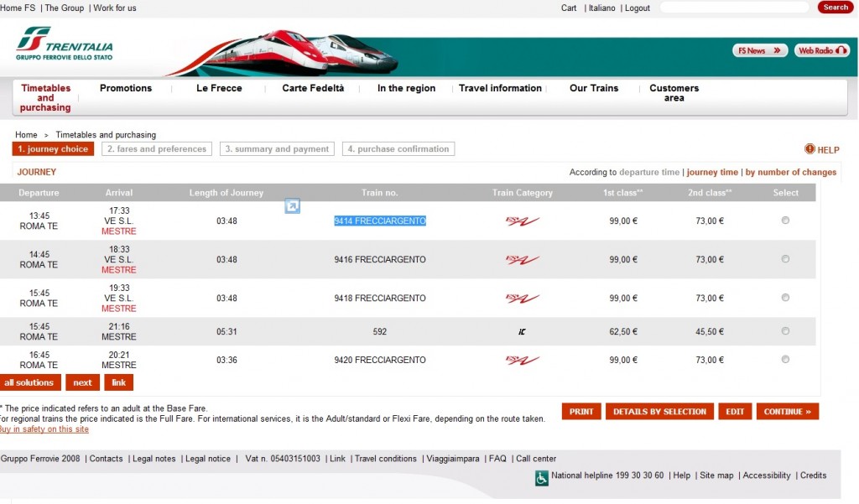This screenshot has width=859, height=504.
Task: Go to step 3 summary and payment
Action: 277,149
